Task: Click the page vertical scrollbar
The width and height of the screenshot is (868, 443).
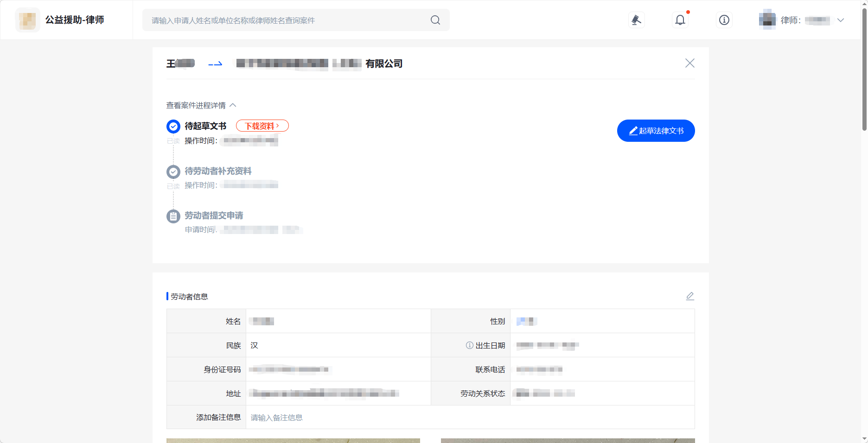Action: click(864, 70)
